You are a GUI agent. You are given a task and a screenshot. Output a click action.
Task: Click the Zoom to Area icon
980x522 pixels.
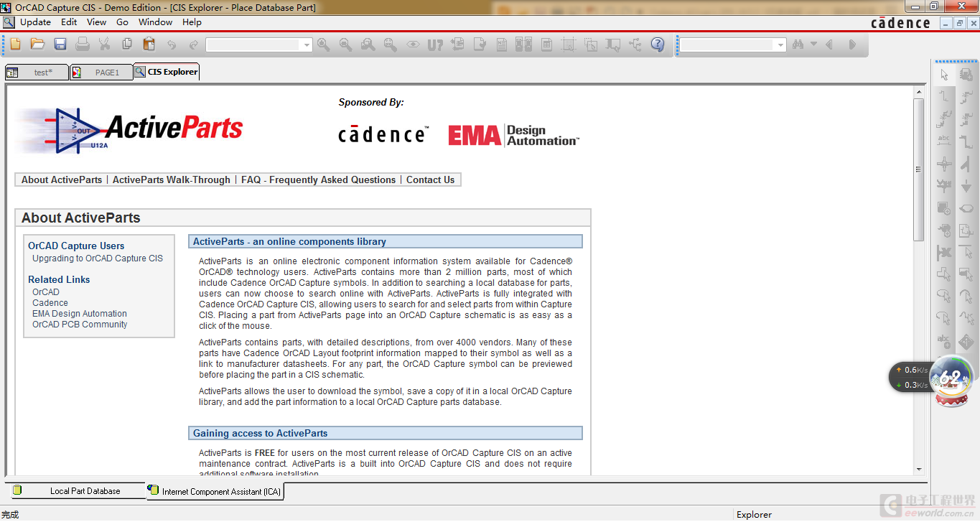coord(368,45)
